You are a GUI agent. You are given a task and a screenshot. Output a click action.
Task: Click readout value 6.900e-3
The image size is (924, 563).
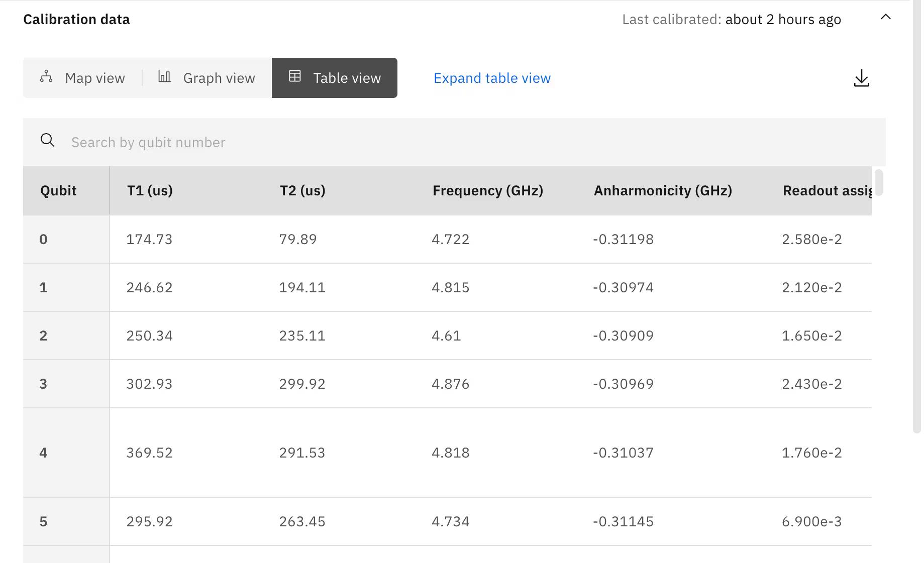[x=812, y=522]
